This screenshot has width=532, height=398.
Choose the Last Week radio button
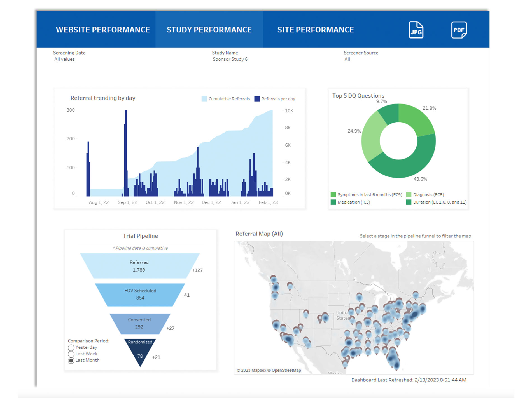click(71, 354)
